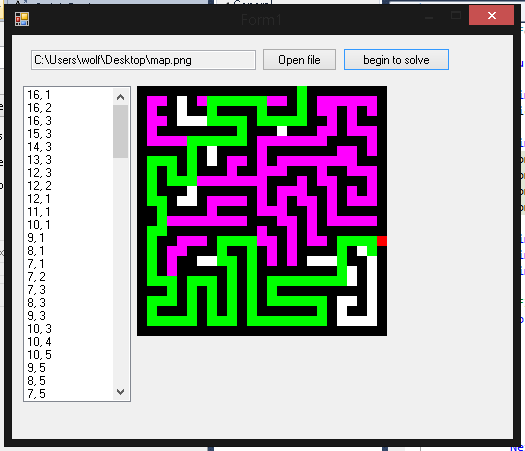The image size is (525, 451).
Task: Minimize the Form1 window
Action: 429,17
